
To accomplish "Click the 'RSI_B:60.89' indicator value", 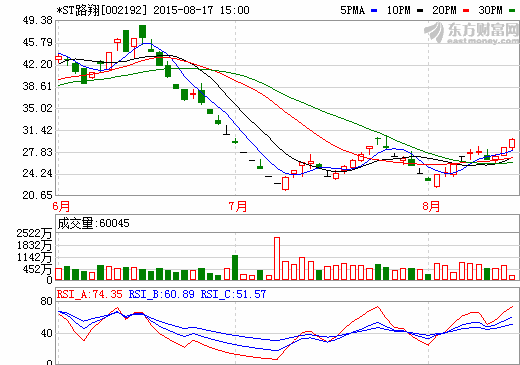I will click(161, 294).
